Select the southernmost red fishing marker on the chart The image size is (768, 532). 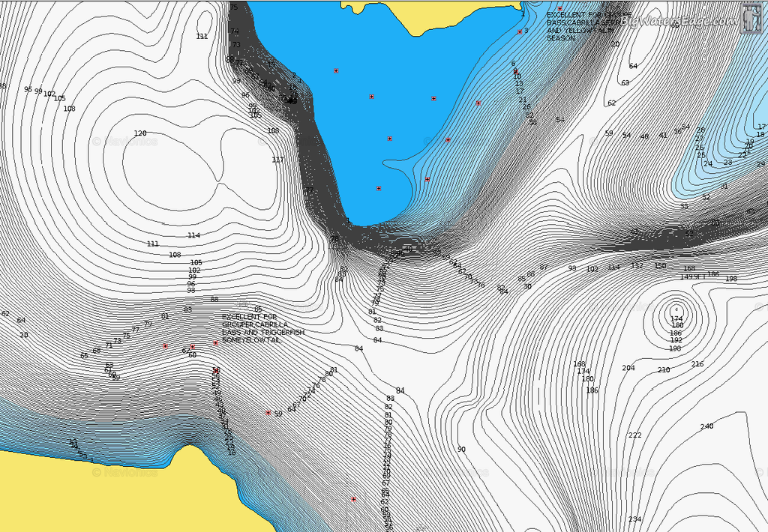pyautogui.click(x=353, y=499)
